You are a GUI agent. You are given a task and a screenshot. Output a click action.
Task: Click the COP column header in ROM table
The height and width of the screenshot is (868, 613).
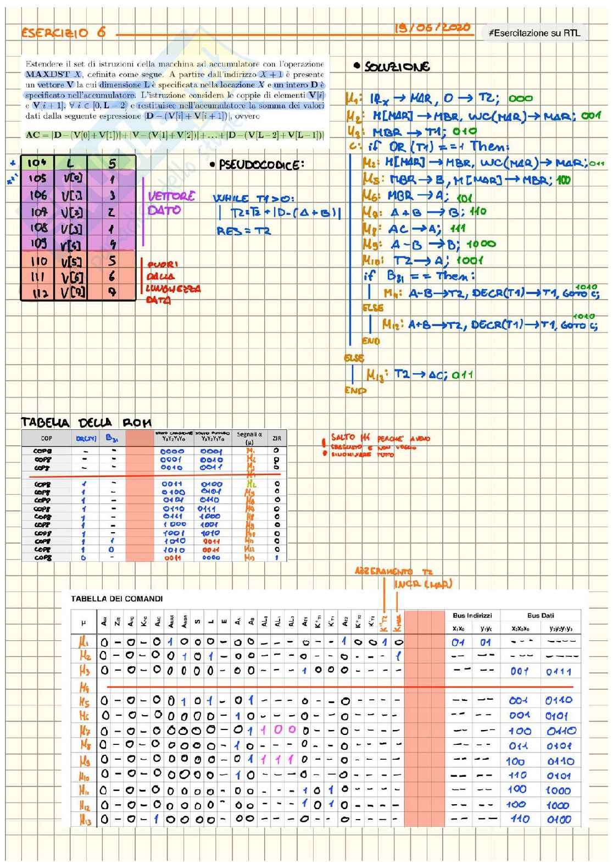click(47, 438)
